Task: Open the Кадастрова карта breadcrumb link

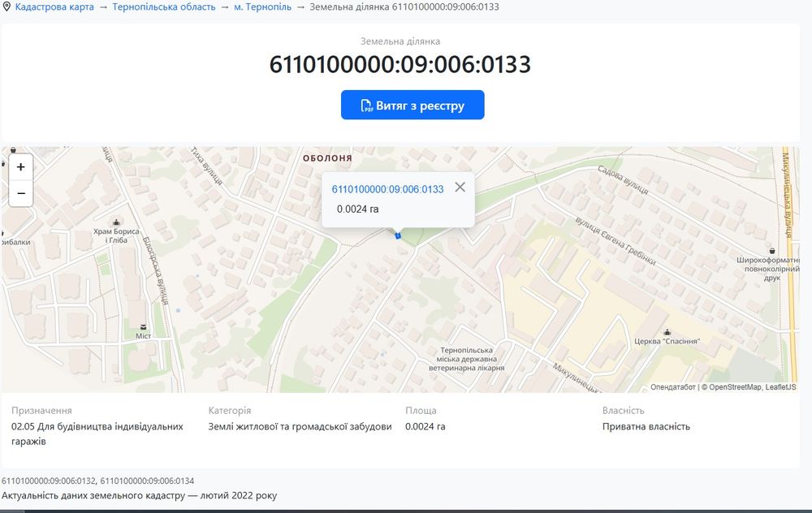Action: pyautogui.click(x=54, y=7)
